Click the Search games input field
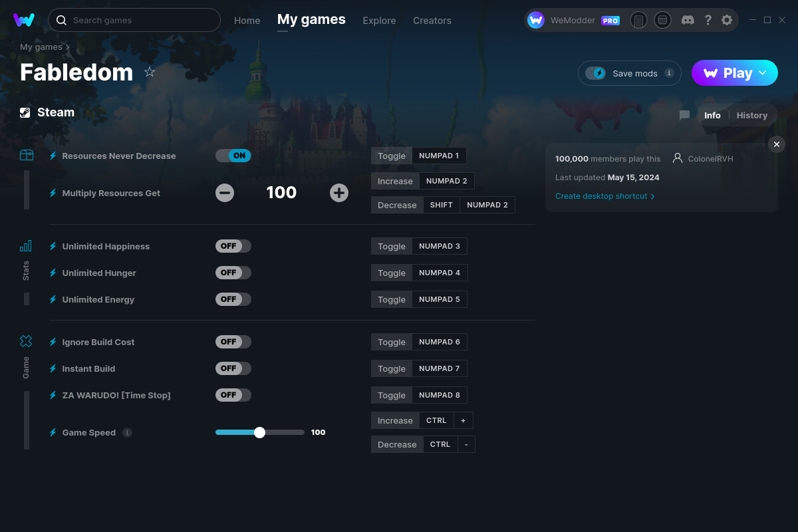 click(133, 20)
